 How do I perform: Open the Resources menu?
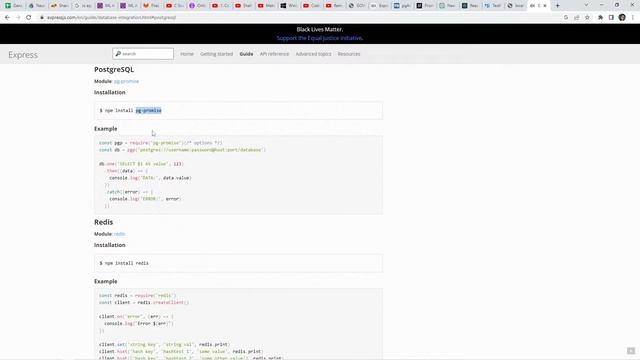[x=349, y=54]
